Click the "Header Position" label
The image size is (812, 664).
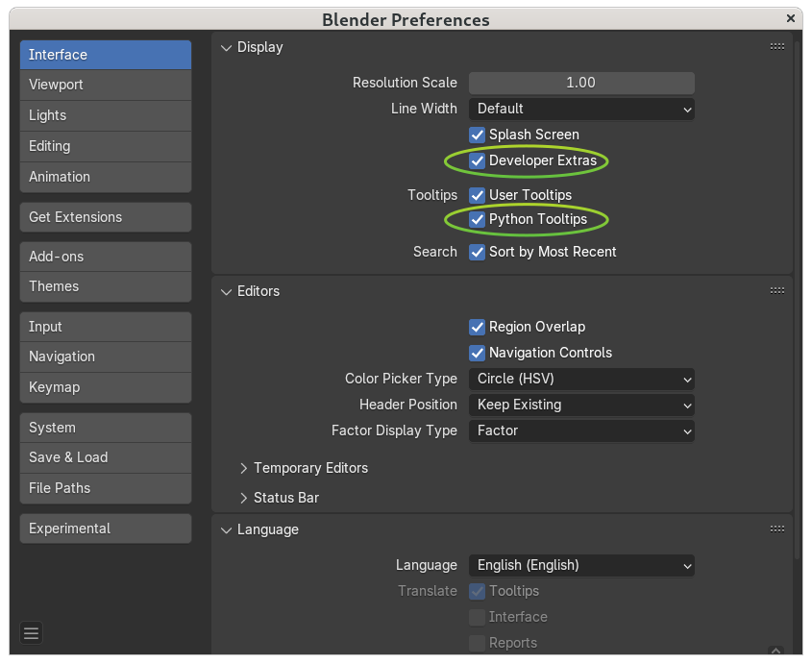(408, 405)
